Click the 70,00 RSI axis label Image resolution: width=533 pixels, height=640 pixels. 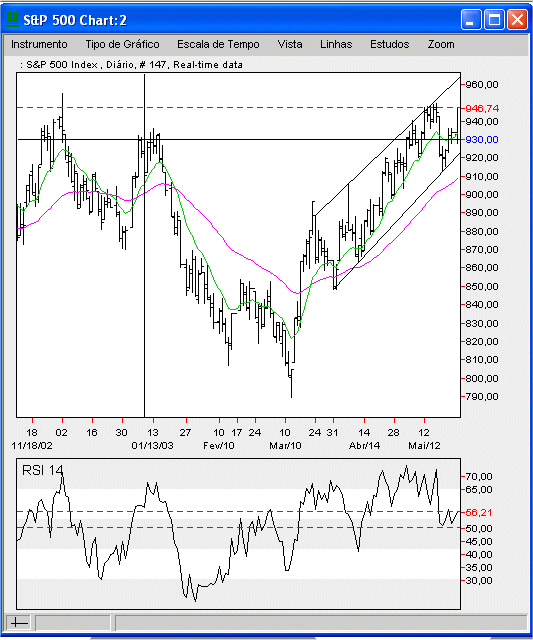[x=479, y=476]
